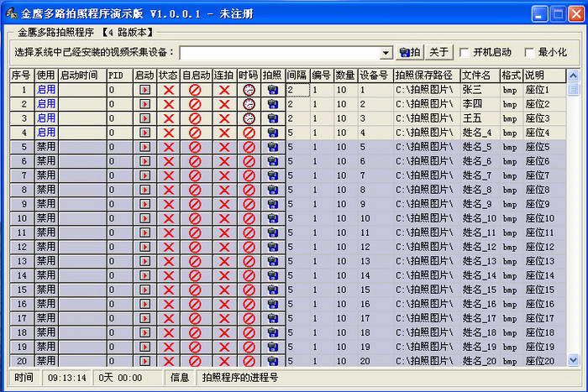
Task: Select file name 姓名_16
Action: coord(480,304)
